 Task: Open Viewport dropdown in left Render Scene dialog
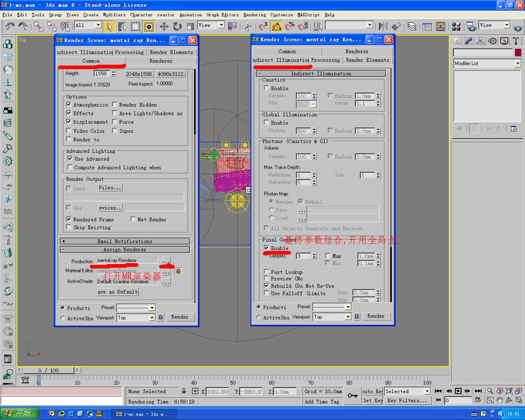click(x=152, y=318)
